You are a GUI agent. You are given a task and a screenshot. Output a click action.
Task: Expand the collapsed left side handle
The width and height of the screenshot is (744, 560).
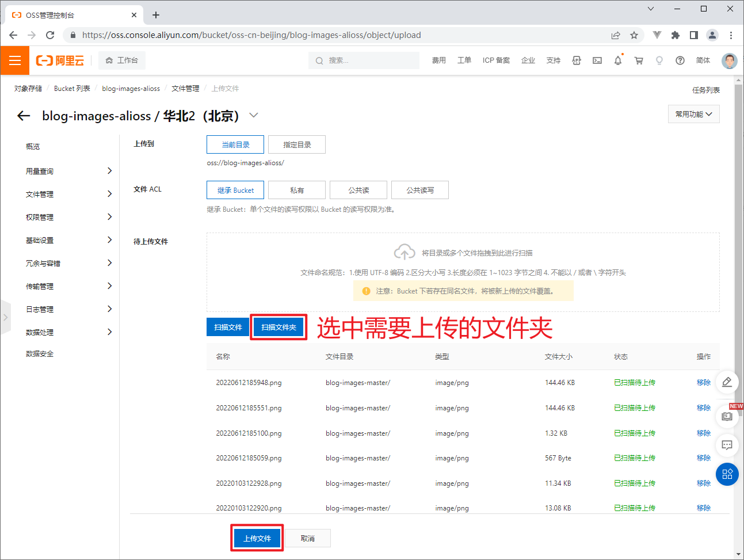click(x=5, y=317)
